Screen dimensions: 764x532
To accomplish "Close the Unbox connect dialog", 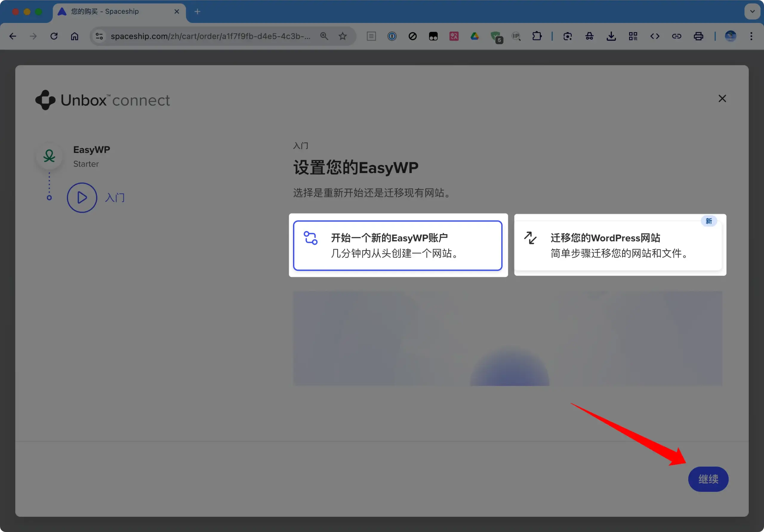I will (722, 98).
